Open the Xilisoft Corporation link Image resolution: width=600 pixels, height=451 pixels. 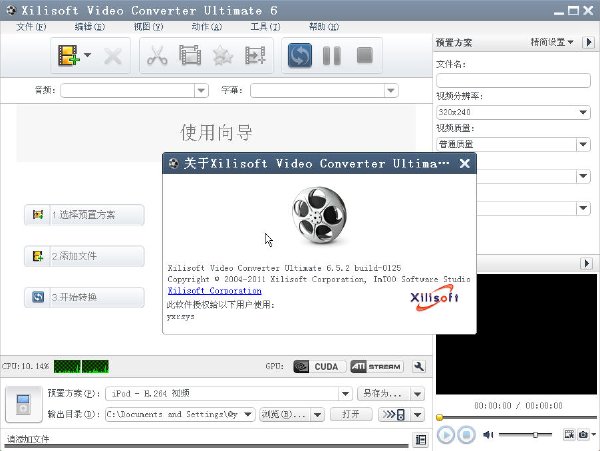click(x=214, y=290)
